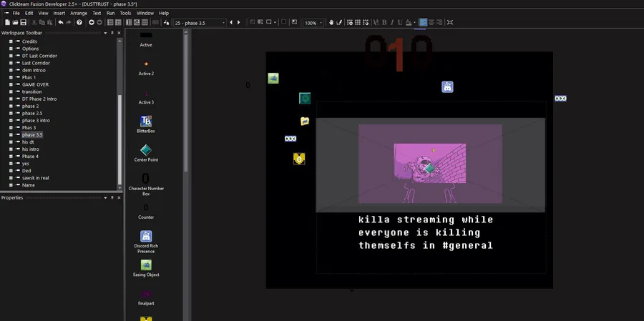
Task: Select right text alignment
Action: pyautogui.click(x=439, y=23)
